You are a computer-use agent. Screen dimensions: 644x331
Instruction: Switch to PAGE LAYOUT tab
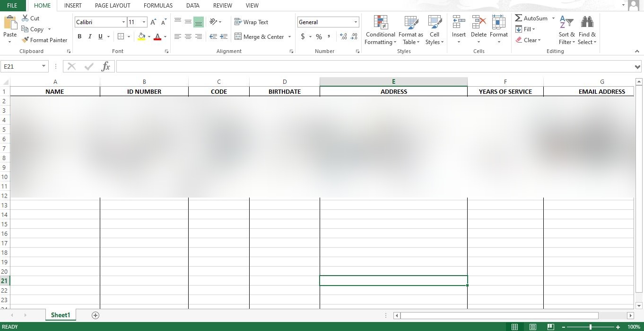click(113, 6)
